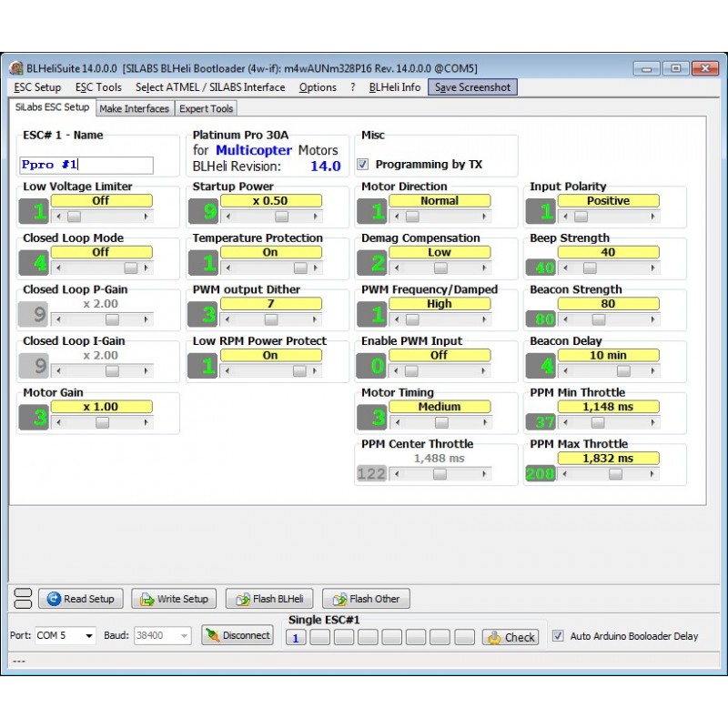728x728 pixels.
Task: Open the BLHeli Info menu
Action: 395,87
